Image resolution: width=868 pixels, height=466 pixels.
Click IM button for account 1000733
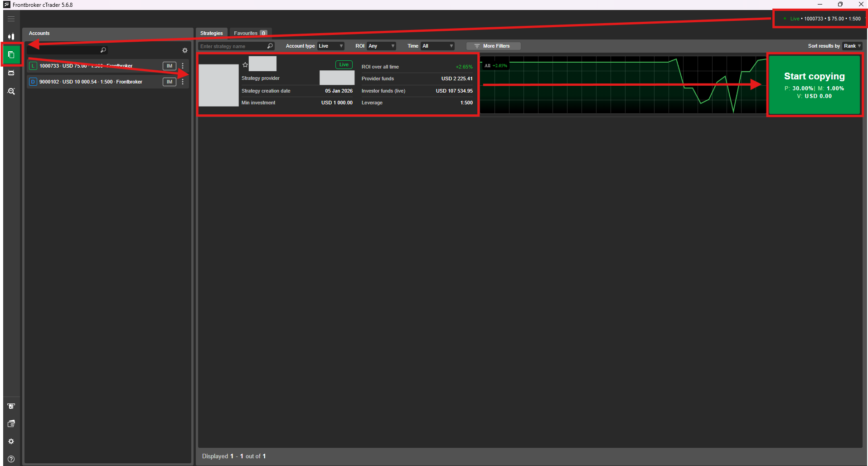coord(169,66)
